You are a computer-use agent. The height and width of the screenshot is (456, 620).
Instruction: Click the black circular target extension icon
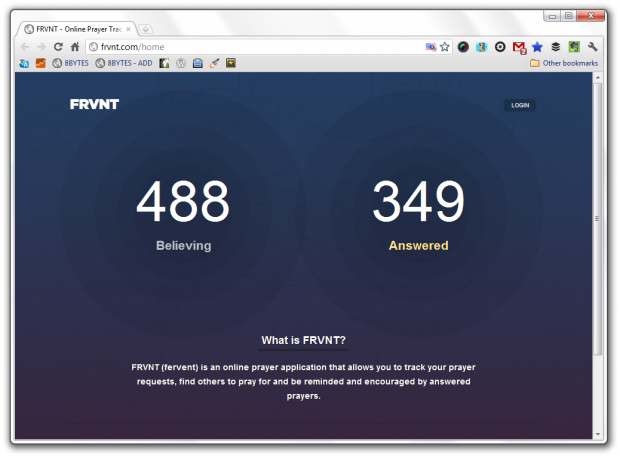click(x=500, y=47)
